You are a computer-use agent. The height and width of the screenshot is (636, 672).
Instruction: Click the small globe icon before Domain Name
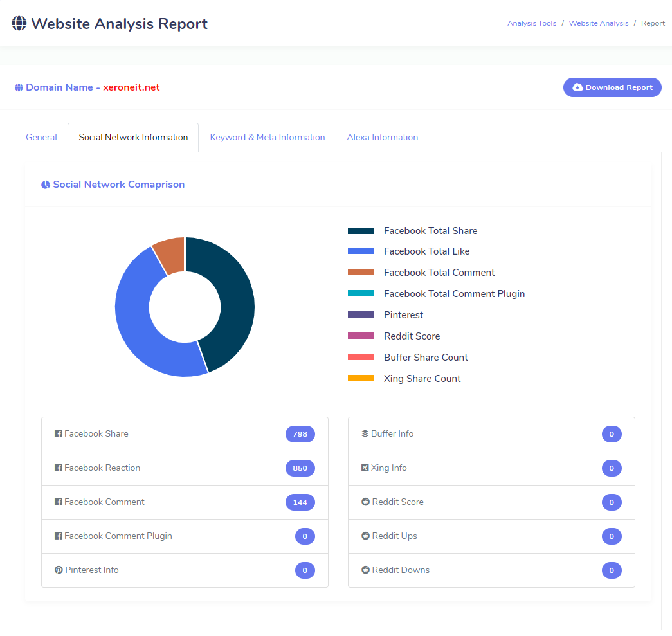pyautogui.click(x=19, y=88)
